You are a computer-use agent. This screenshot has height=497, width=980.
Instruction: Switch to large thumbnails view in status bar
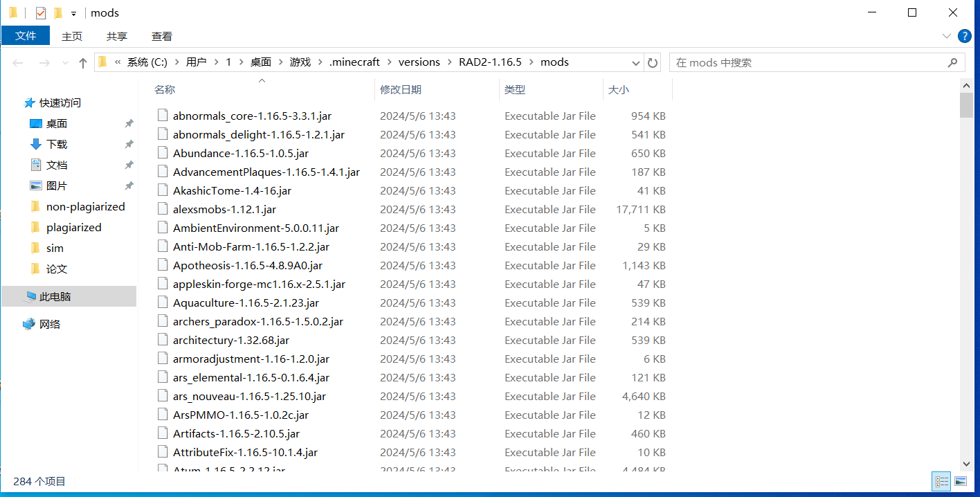(x=961, y=481)
